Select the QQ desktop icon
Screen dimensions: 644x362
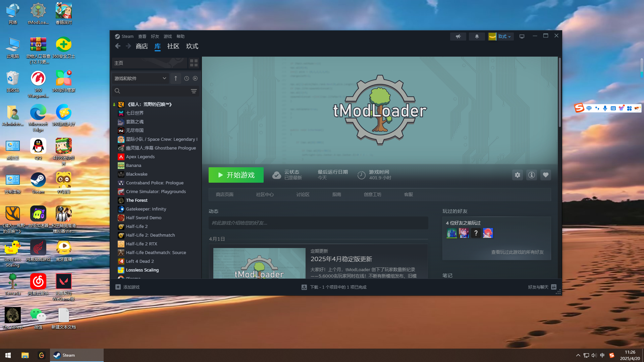(x=38, y=149)
